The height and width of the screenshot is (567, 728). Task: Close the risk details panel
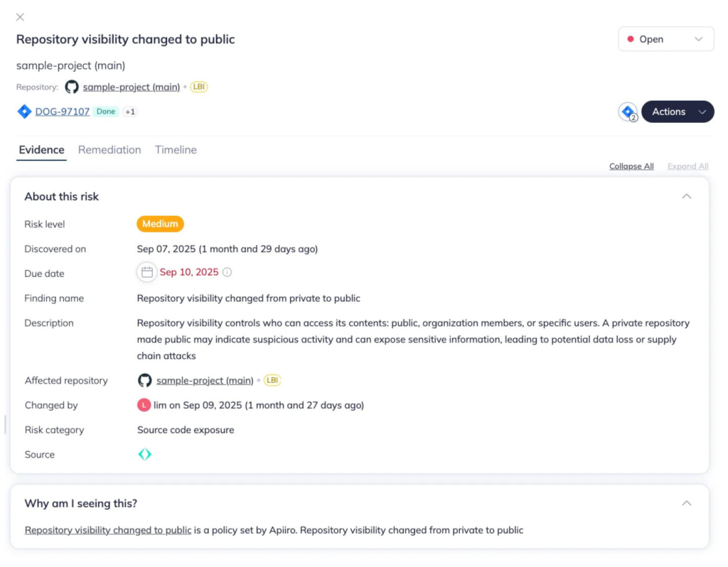20,17
